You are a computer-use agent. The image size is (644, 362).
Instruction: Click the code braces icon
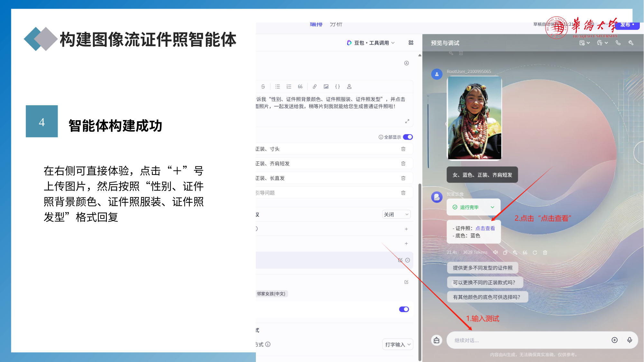click(337, 87)
